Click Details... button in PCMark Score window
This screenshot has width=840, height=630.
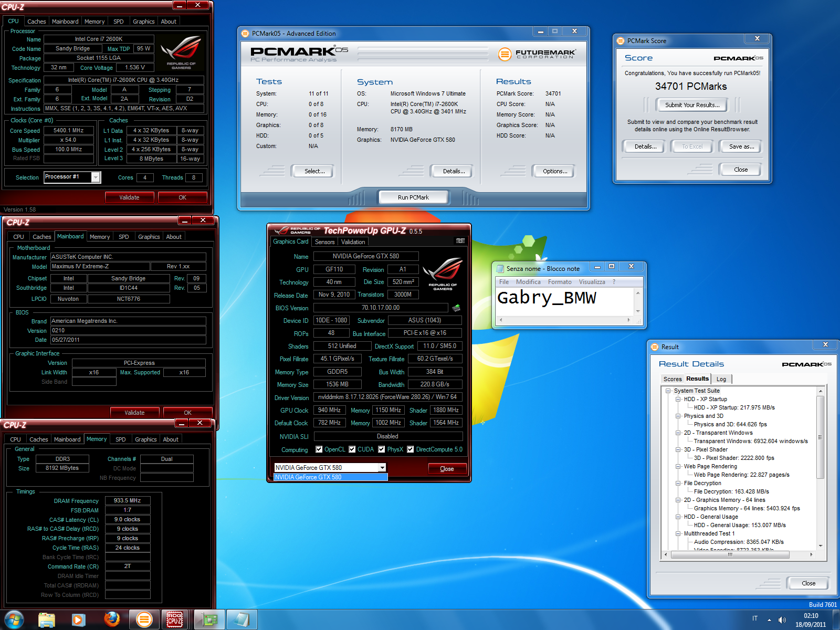coord(645,146)
